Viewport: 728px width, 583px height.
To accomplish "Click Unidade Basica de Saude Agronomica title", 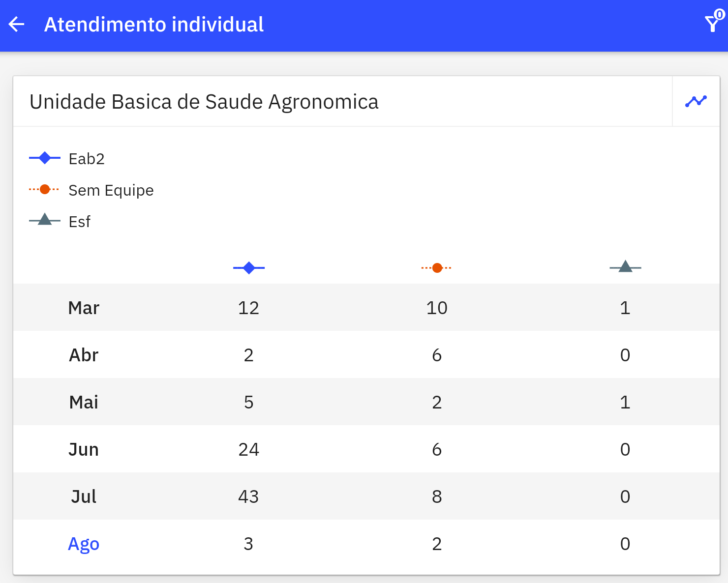I will tap(204, 102).
